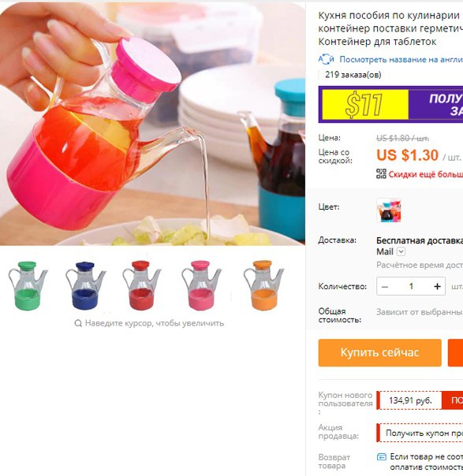The image size is (463, 476).
Task: Select the red bottle thumbnail
Action: 141,285
